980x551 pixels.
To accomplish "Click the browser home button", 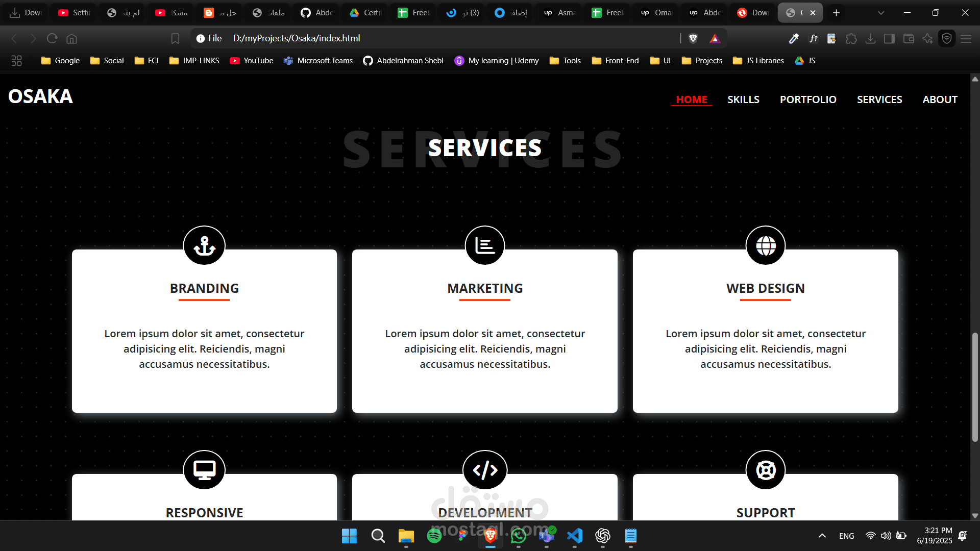I will click(72, 38).
